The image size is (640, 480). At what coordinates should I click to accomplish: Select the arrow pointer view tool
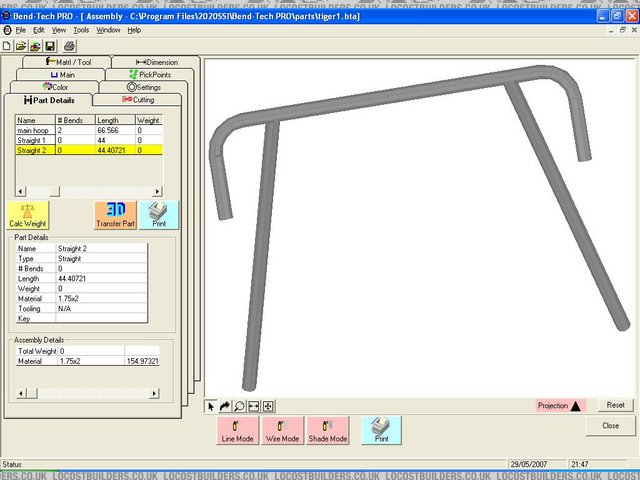tap(210, 406)
